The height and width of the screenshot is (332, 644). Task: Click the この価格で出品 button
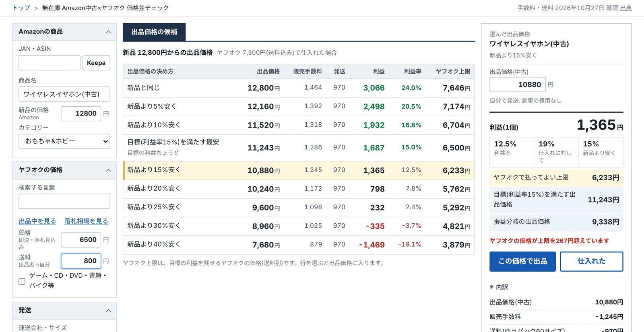click(x=522, y=261)
